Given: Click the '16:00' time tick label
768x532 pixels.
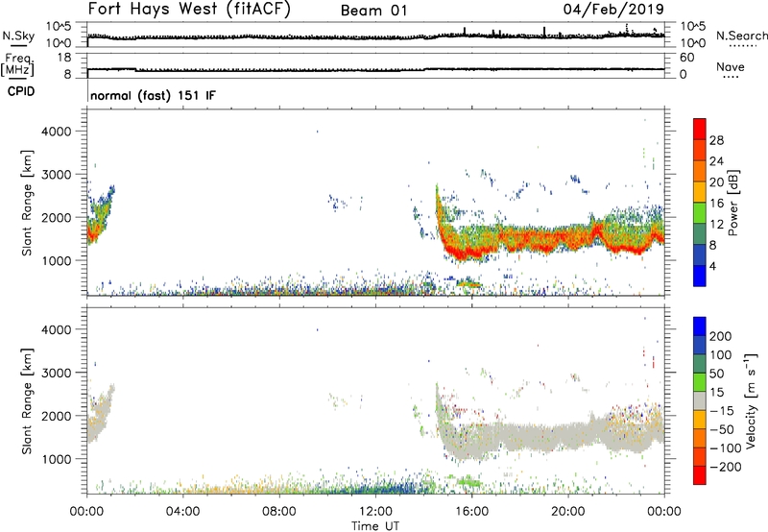Looking at the screenshot, I should pyautogui.click(x=471, y=512).
